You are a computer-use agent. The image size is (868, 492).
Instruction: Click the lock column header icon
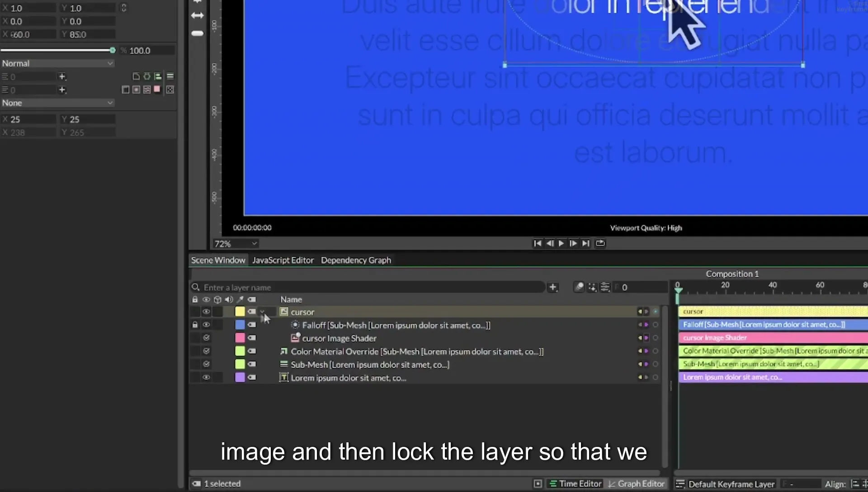click(195, 299)
